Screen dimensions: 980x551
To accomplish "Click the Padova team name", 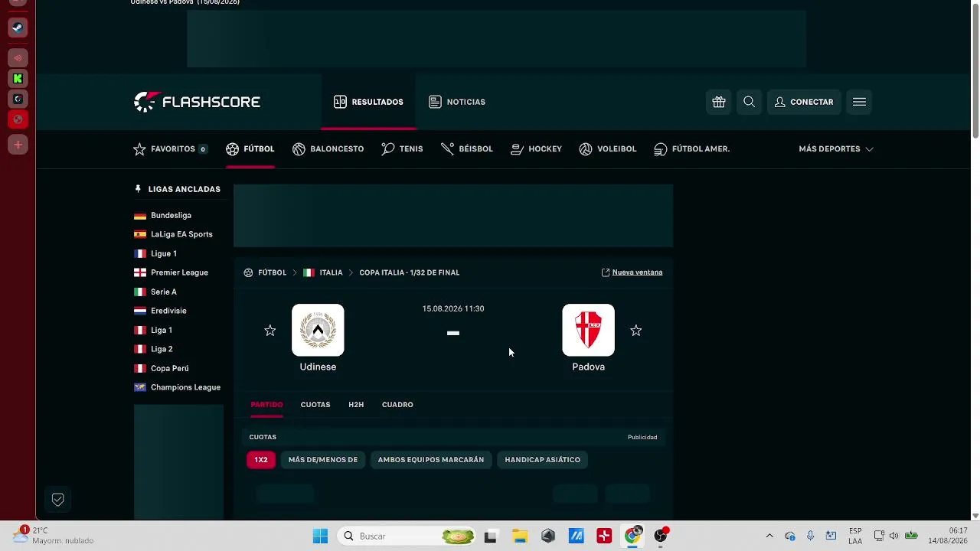I will coord(588,367).
